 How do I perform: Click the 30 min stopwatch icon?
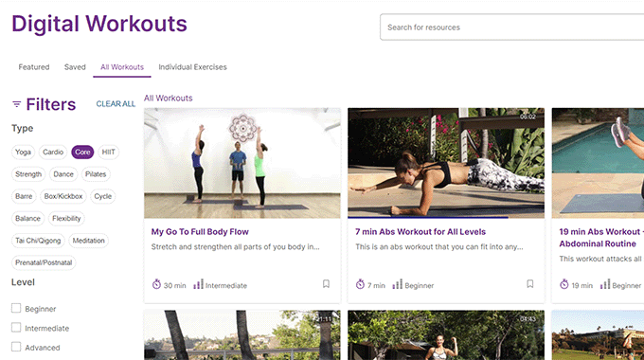coord(156,284)
